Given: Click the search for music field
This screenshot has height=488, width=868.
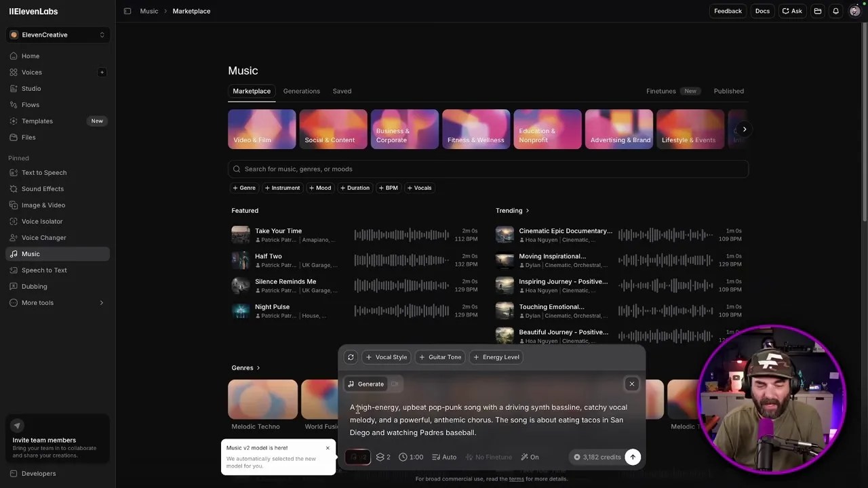Looking at the screenshot, I should [488, 169].
